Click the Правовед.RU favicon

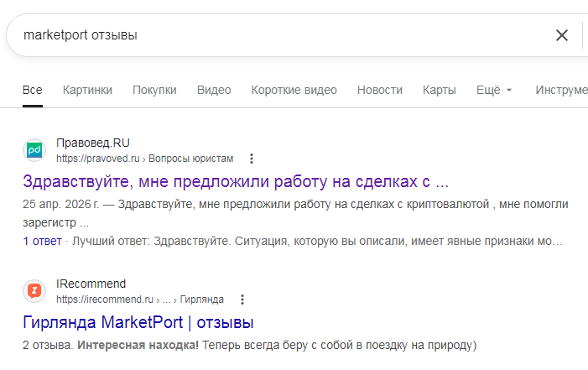pos(34,150)
